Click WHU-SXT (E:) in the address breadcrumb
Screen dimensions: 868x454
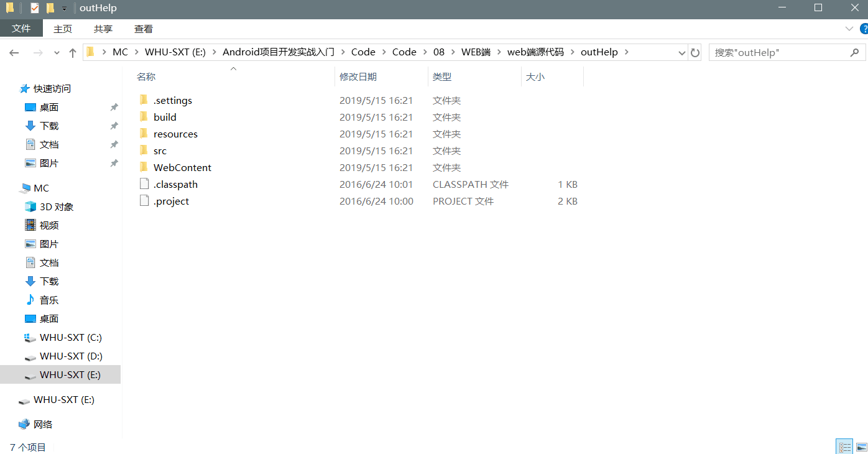[x=175, y=52]
